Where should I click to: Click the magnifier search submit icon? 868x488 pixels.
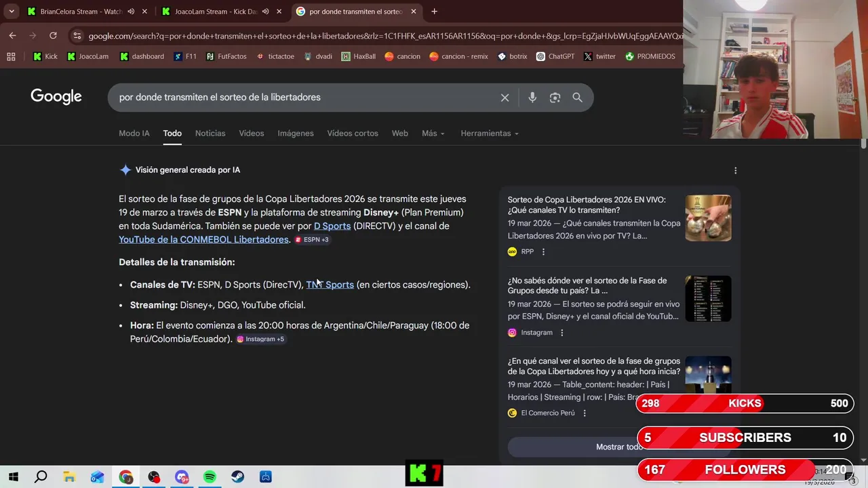[x=577, y=98]
